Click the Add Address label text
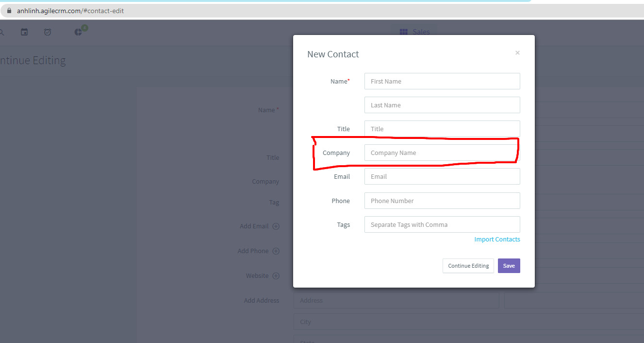This screenshot has width=644, height=343. coord(262,300)
